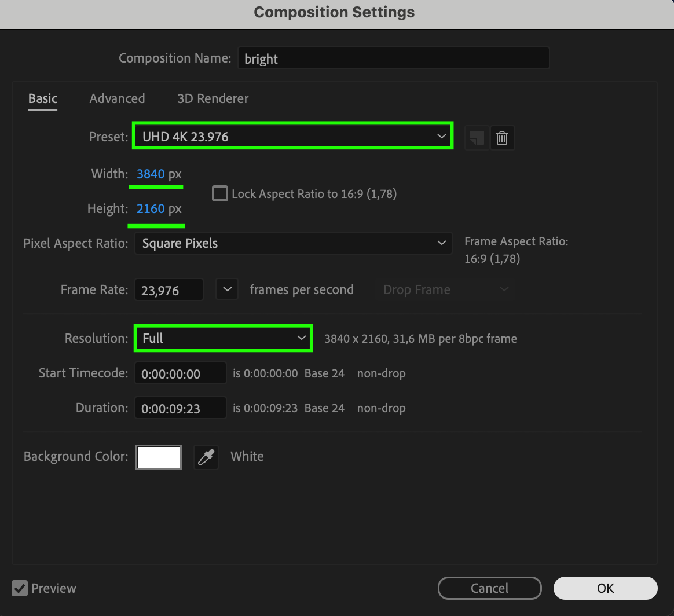Select the Basic tab

click(x=43, y=98)
